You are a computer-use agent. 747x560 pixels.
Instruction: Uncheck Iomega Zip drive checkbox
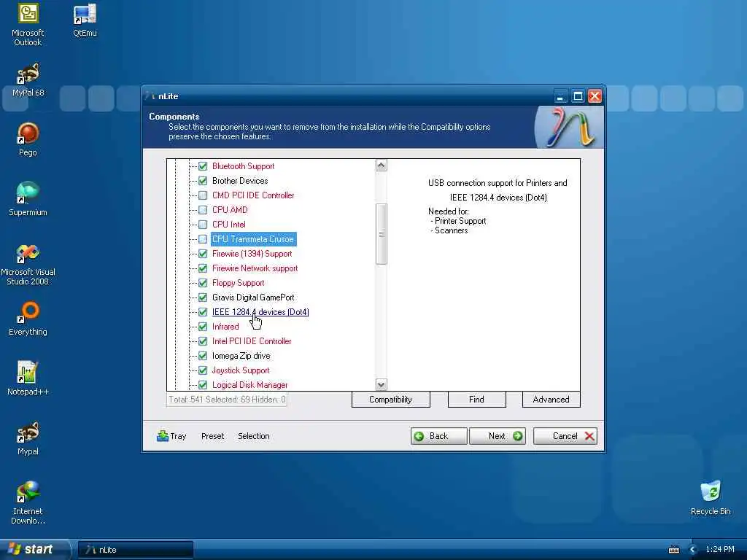(x=203, y=356)
